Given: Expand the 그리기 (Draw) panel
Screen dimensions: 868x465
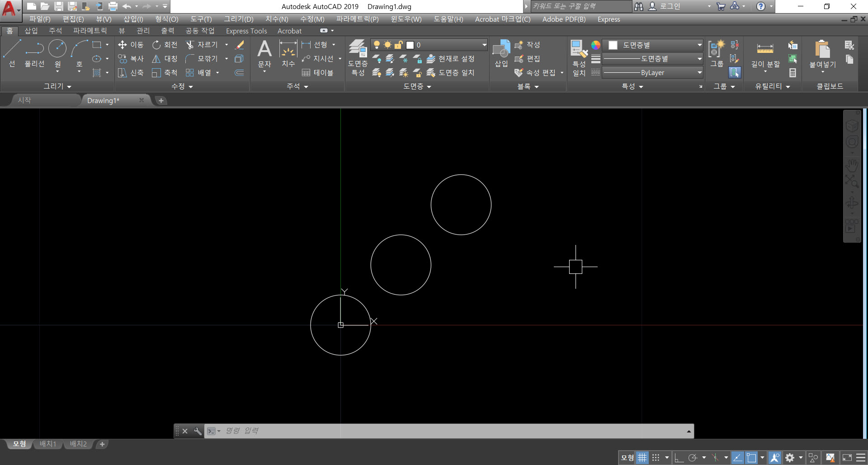Looking at the screenshot, I should [57, 86].
